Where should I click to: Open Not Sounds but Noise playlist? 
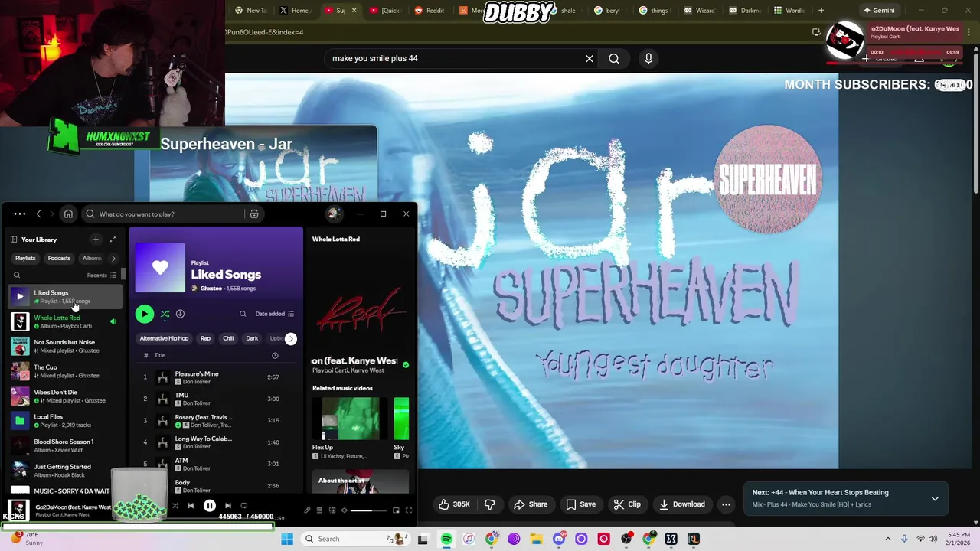(x=64, y=346)
